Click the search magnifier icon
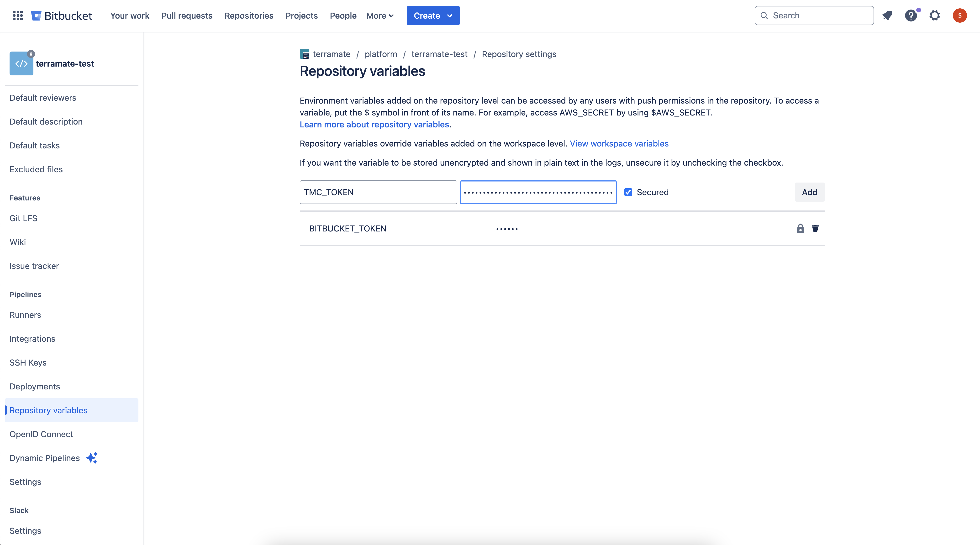 point(764,16)
